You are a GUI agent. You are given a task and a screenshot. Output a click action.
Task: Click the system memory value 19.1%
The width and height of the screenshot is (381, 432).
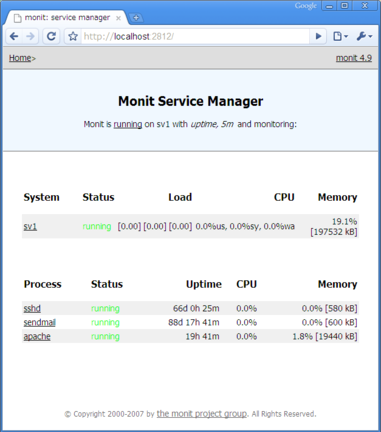(344, 221)
